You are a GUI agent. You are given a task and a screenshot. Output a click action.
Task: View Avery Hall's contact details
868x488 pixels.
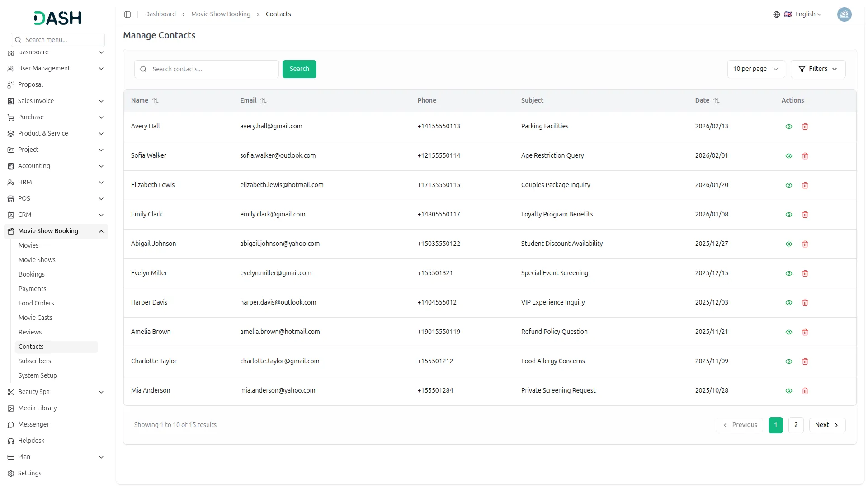click(788, 127)
